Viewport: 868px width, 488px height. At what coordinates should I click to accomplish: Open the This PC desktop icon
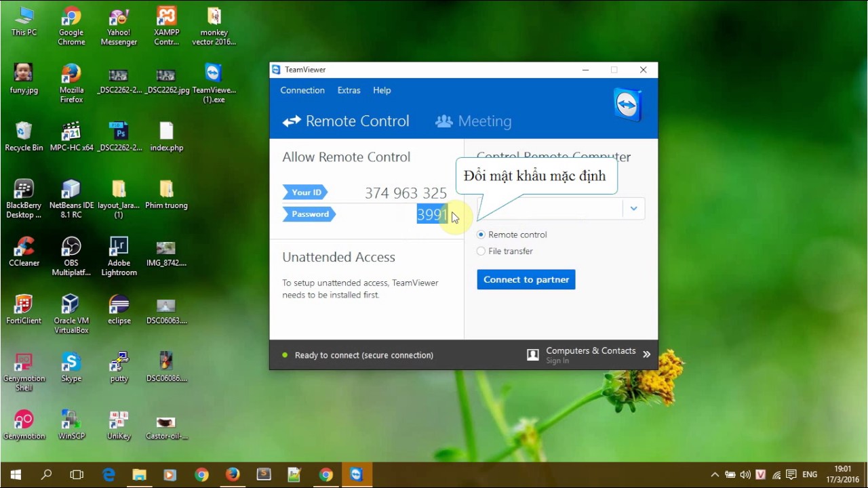[x=24, y=22]
